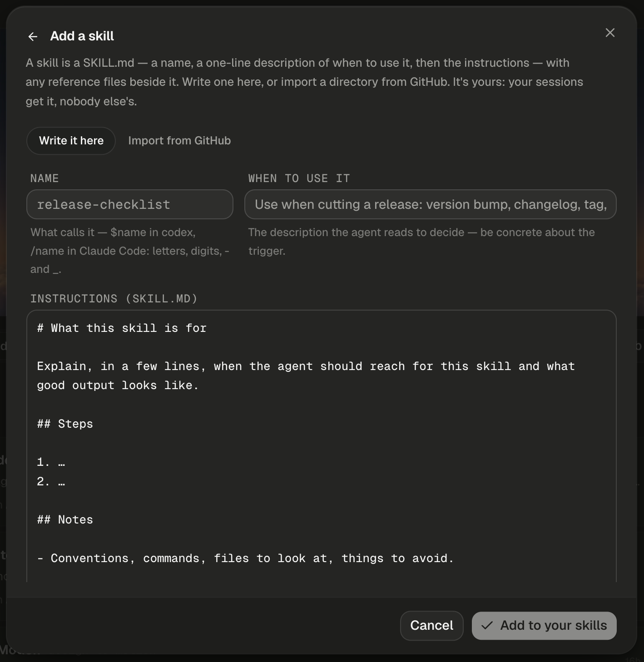Click the INSTRUCTIONS (SKILL.MD) label
The image size is (644, 662).
[114, 299]
